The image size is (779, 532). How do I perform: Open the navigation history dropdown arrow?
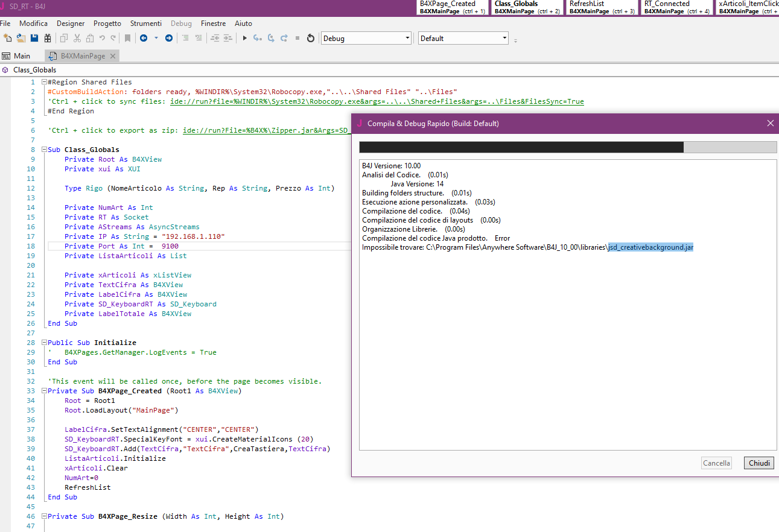click(x=156, y=38)
